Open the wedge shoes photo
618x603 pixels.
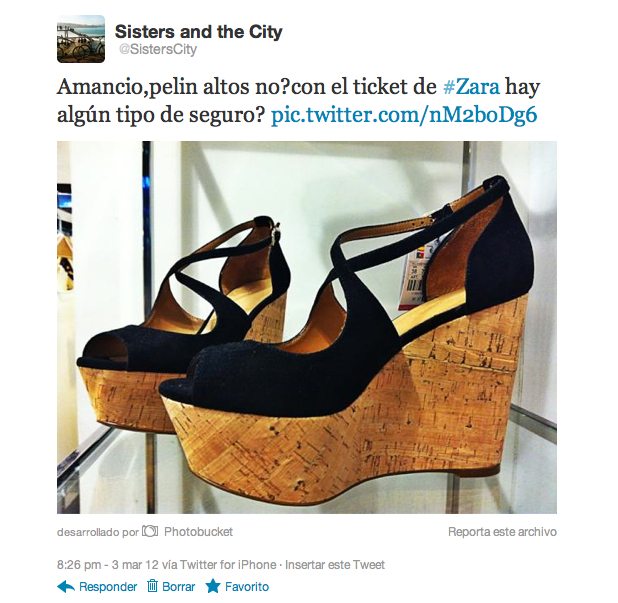[307, 327]
